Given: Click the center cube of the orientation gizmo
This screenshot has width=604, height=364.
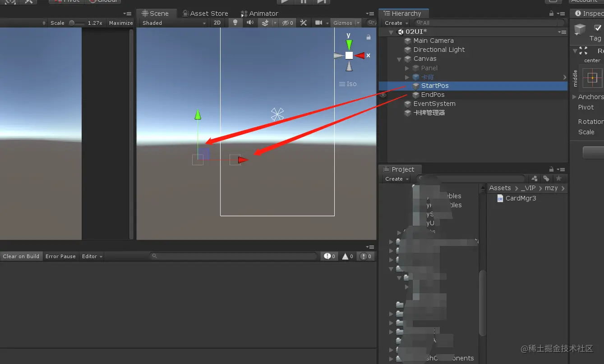Looking at the screenshot, I should point(349,55).
